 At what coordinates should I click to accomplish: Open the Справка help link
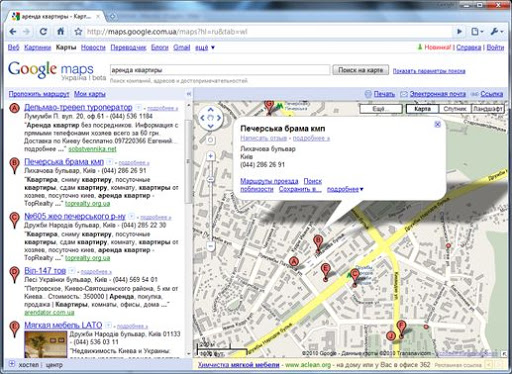tap(468, 47)
